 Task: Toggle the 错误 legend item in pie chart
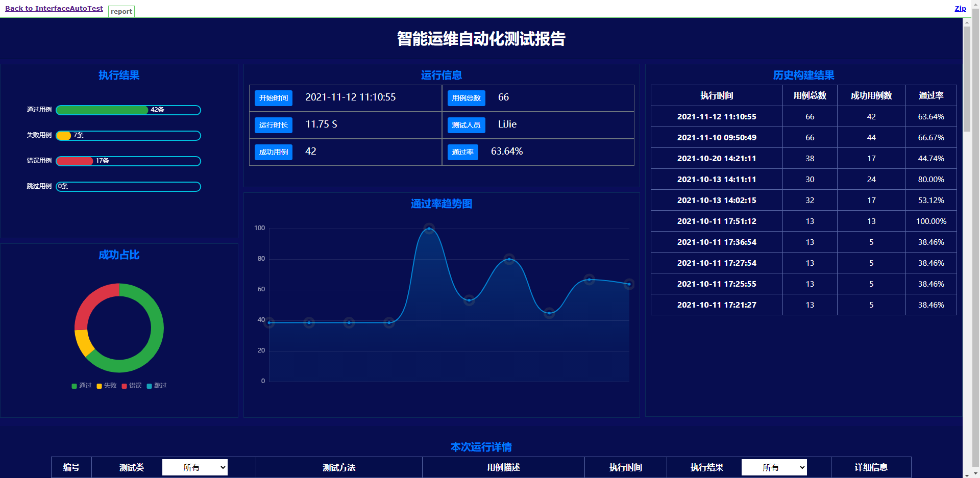pyautogui.click(x=132, y=386)
